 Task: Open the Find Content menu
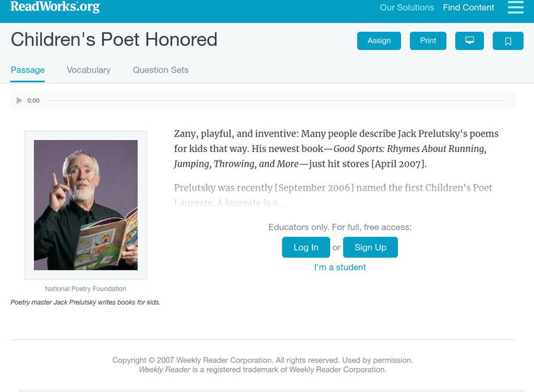click(x=467, y=7)
